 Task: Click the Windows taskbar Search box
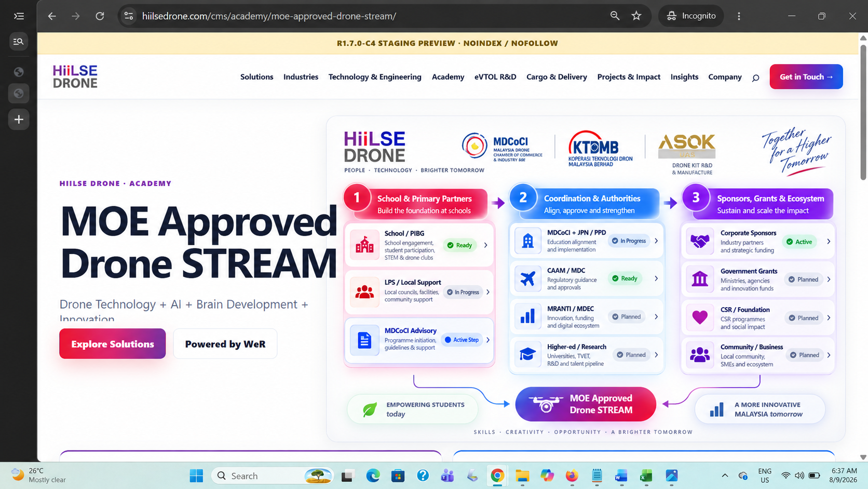point(273,475)
